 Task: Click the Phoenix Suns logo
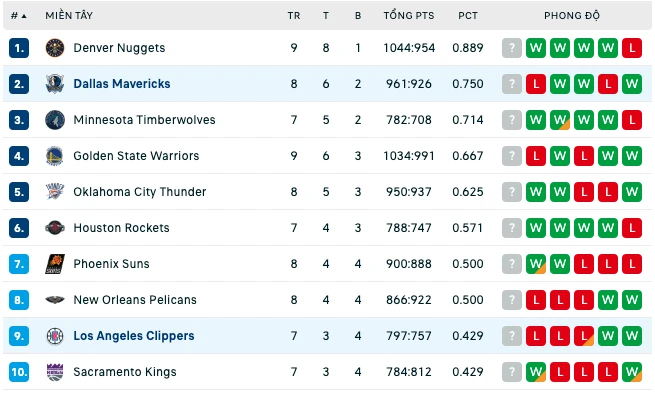55,264
